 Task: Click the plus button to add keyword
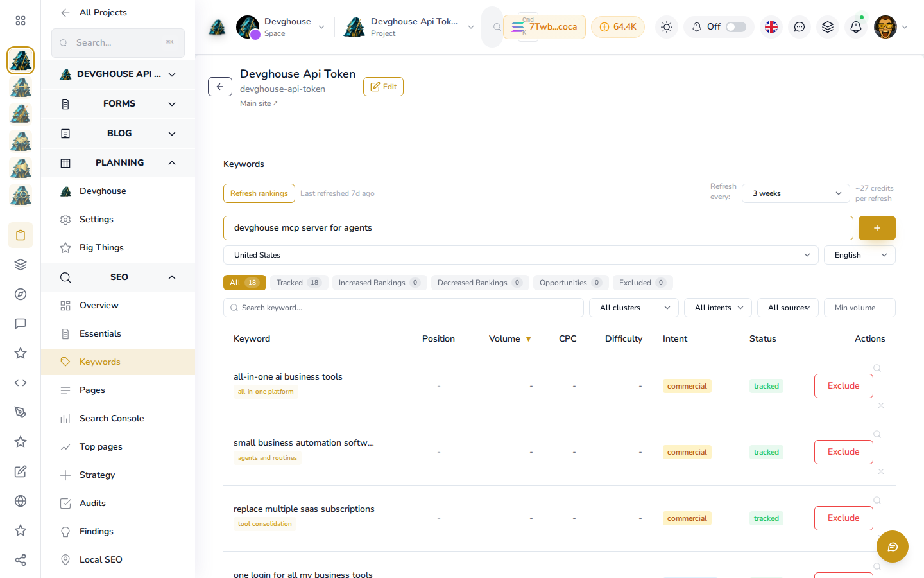(877, 228)
